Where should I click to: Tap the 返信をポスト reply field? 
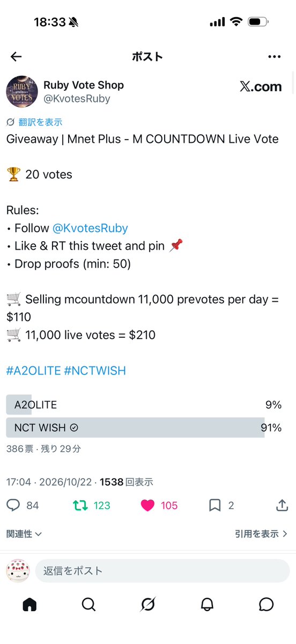click(x=162, y=571)
